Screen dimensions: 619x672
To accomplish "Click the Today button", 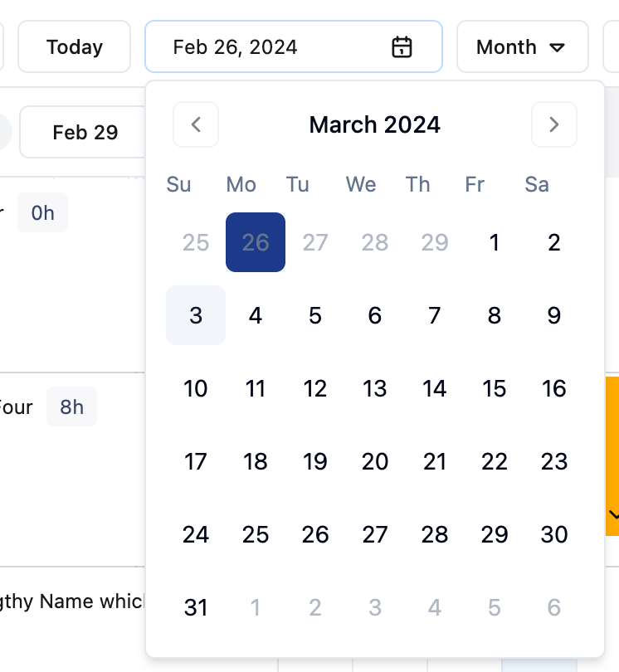I will (x=75, y=47).
